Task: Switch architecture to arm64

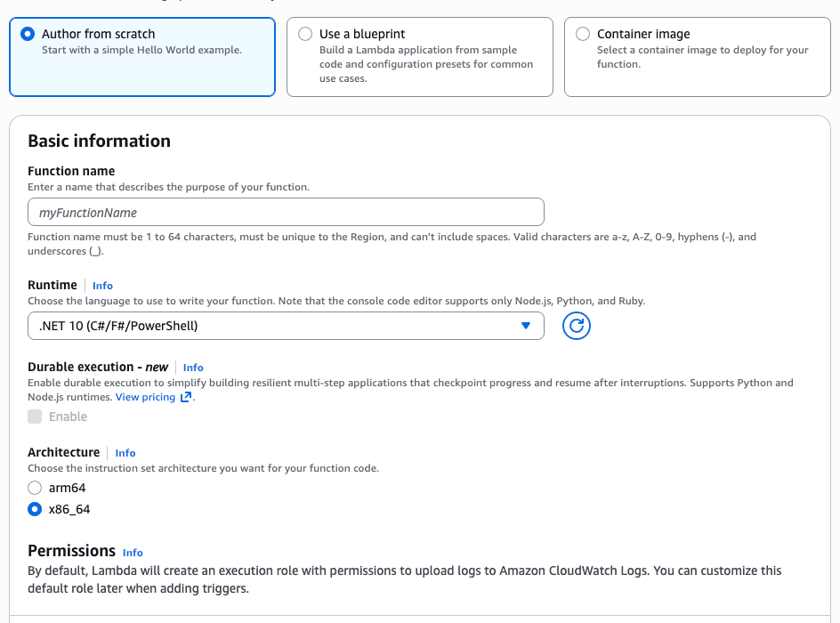Action: point(35,488)
